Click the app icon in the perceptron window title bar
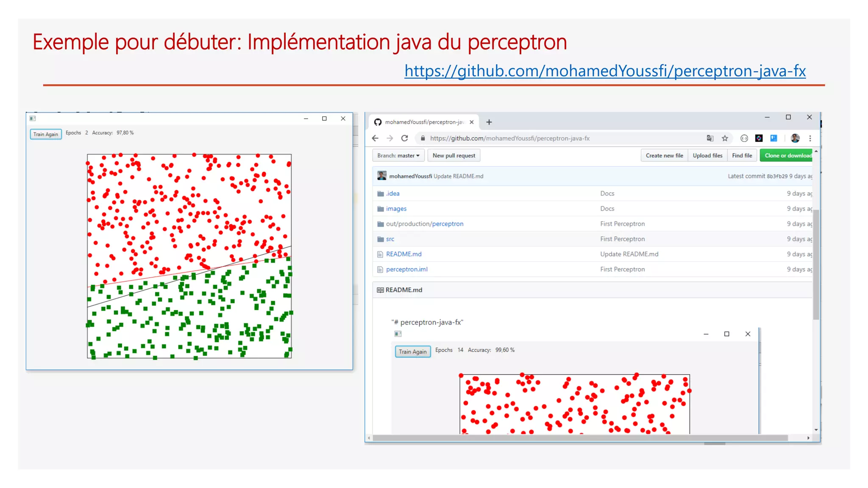This screenshot has width=868, height=488. click(33, 119)
